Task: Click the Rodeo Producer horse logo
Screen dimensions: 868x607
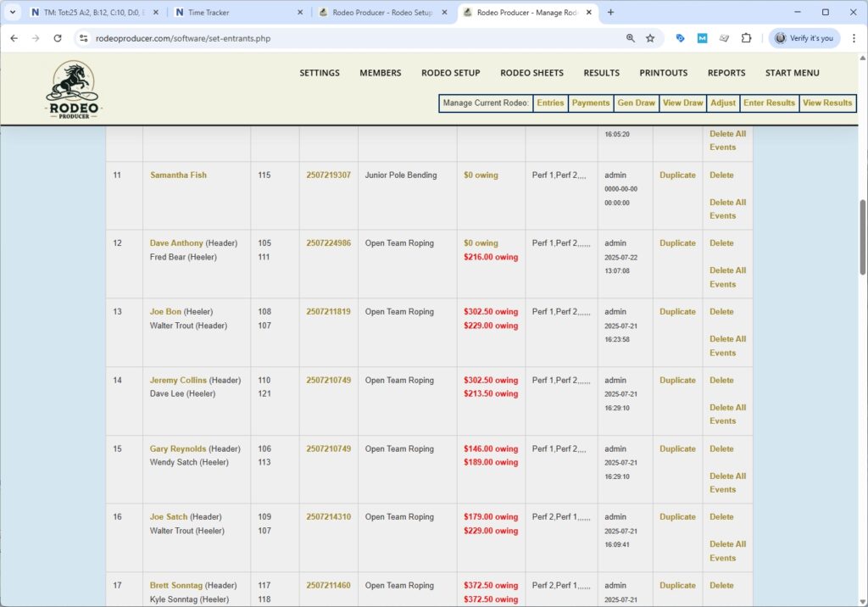Action: [73, 90]
